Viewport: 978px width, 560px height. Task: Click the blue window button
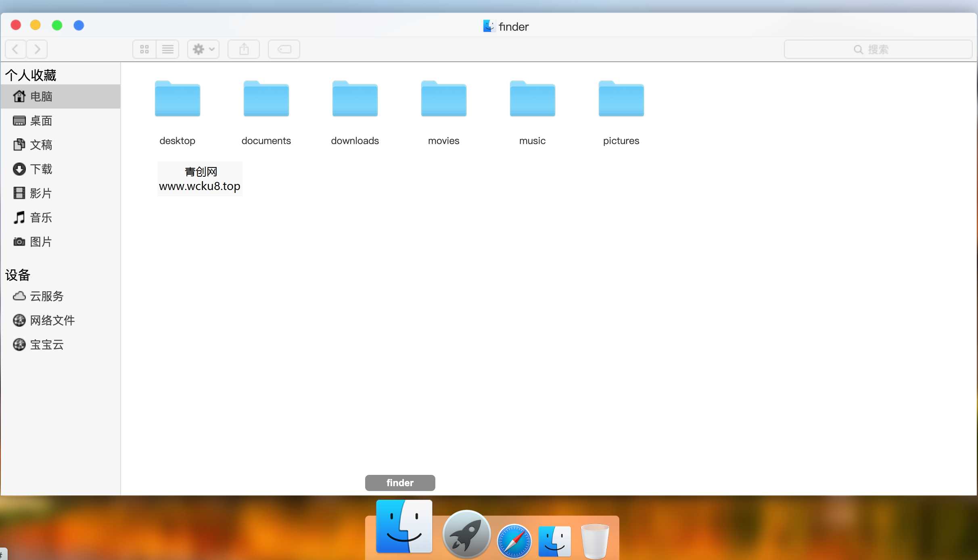79,25
